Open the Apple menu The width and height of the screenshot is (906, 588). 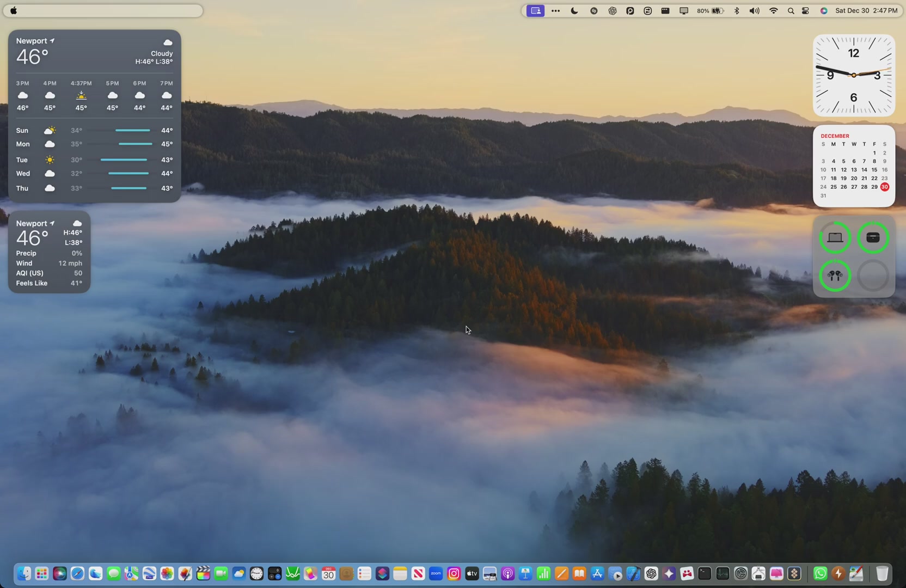[x=14, y=11]
